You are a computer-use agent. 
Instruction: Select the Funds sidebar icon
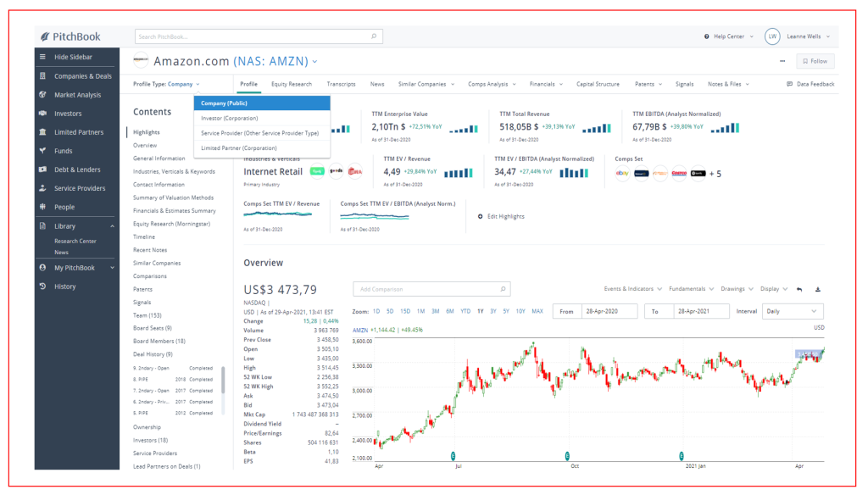(42, 151)
